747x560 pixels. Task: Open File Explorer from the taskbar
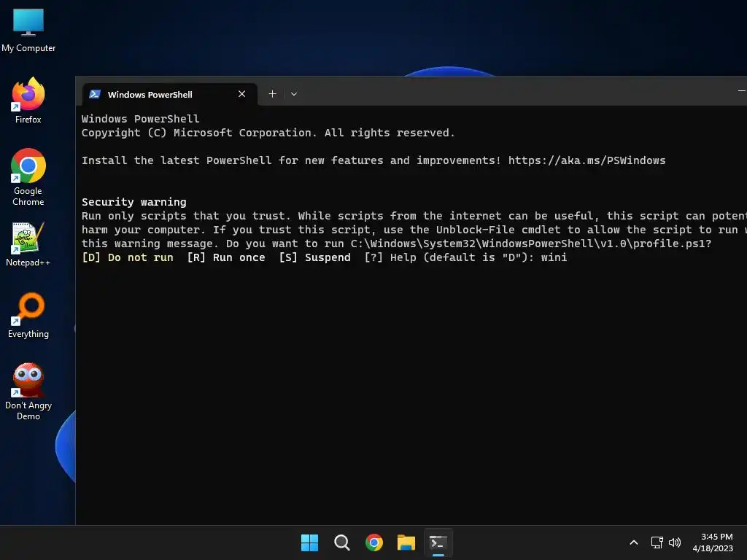(x=406, y=542)
